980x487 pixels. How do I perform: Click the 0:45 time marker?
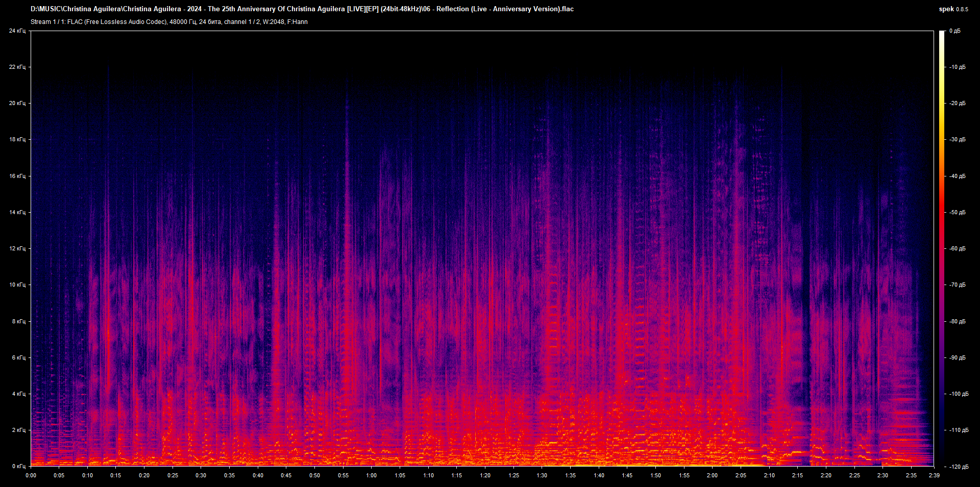[x=286, y=475]
